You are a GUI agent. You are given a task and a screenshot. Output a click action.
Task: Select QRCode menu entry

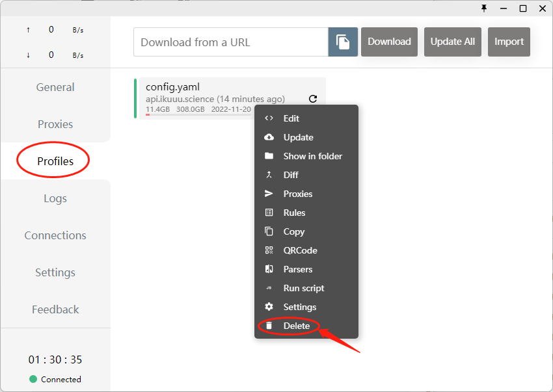[301, 250]
